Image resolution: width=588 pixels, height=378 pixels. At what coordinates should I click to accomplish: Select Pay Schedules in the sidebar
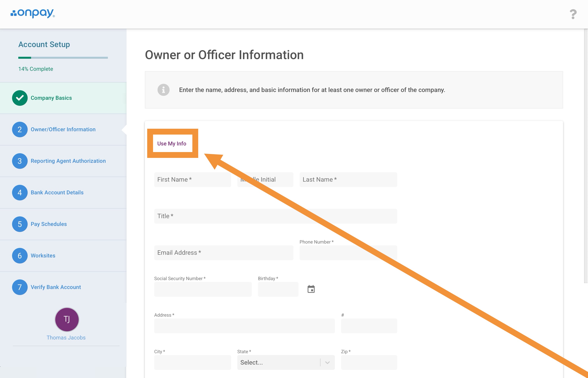(49, 224)
